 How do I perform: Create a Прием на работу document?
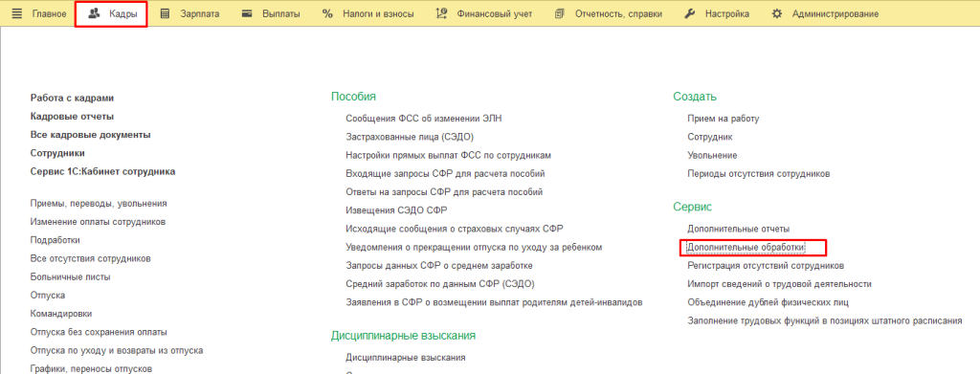(x=724, y=118)
